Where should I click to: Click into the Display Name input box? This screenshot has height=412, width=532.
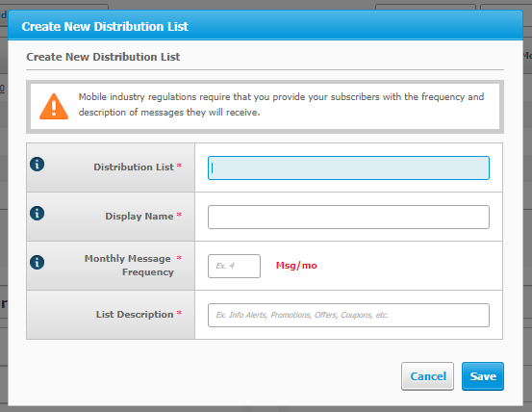pos(348,217)
